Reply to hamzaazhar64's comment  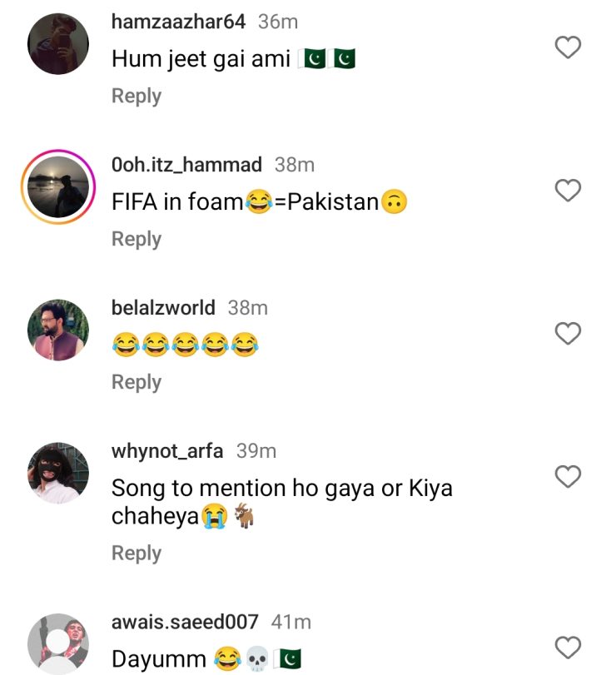pyautogui.click(x=137, y=96)
